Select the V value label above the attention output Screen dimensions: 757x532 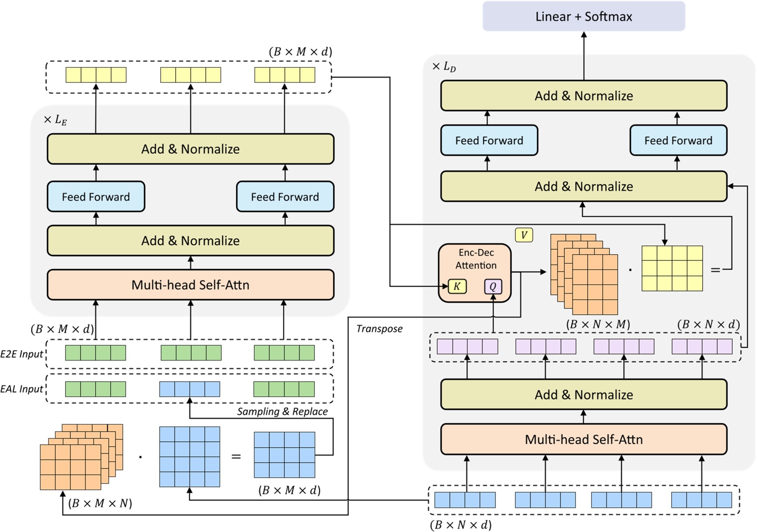525,234
